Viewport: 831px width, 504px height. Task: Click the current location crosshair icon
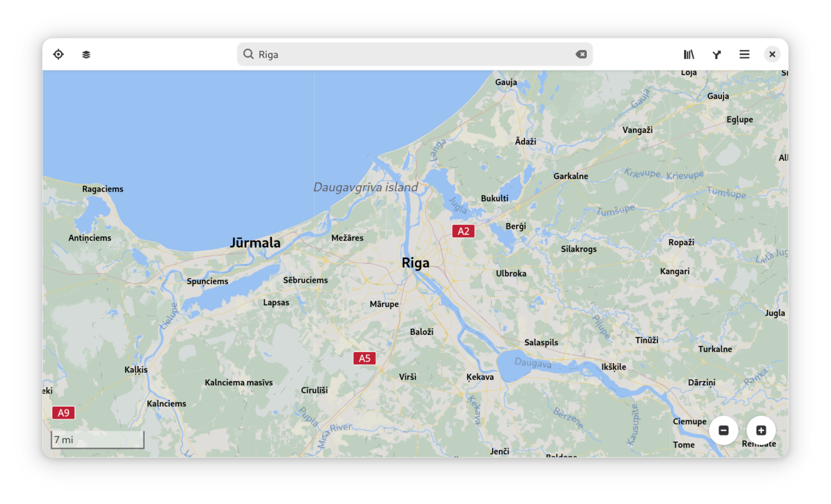58,55
